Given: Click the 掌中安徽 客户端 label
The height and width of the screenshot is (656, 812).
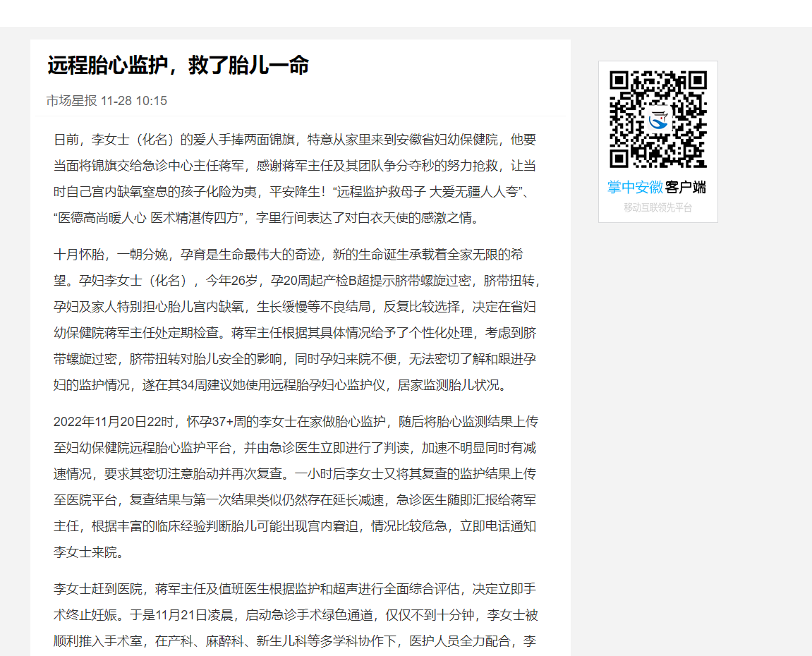Looking at the screenshot, I should [x=658, y=187].
